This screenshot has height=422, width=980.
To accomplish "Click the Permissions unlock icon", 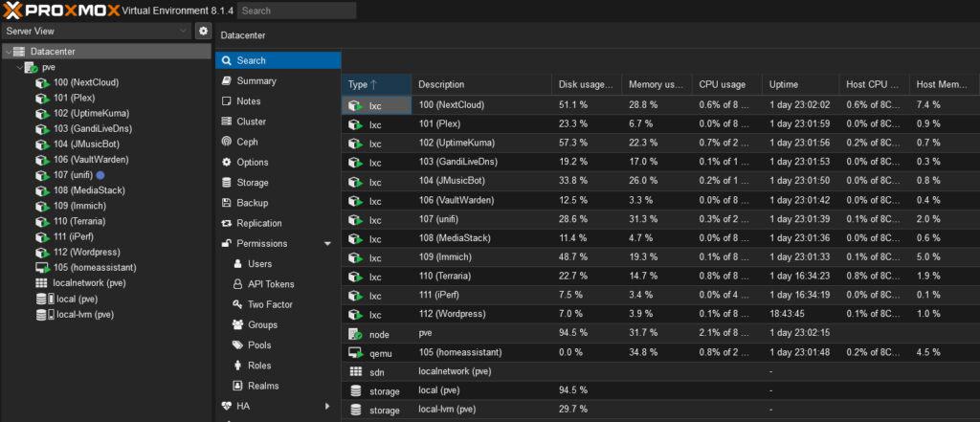I will [226, 244].
